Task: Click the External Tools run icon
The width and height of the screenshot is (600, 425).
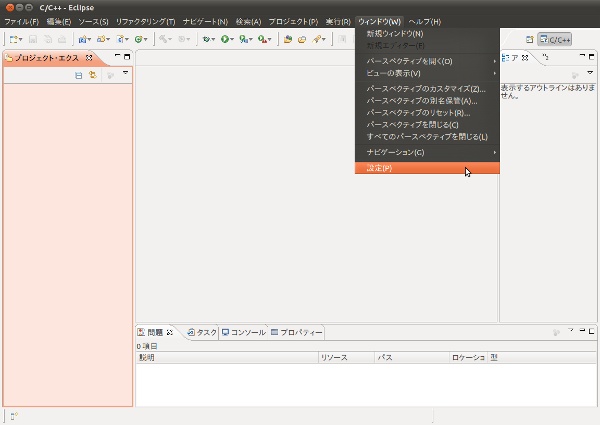Action: click(262, 39)
